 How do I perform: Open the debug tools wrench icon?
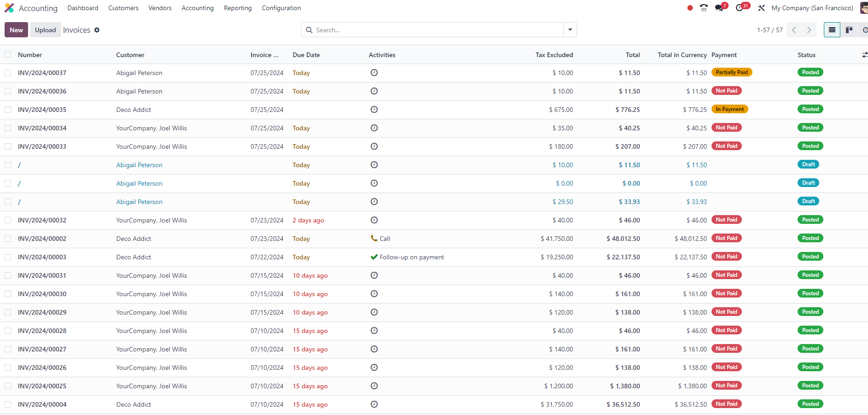click(x=762, y=8)
